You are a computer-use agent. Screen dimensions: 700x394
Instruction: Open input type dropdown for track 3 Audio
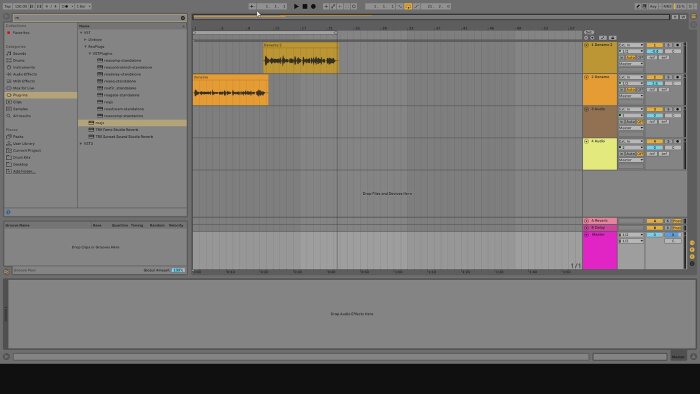(631, 109)
